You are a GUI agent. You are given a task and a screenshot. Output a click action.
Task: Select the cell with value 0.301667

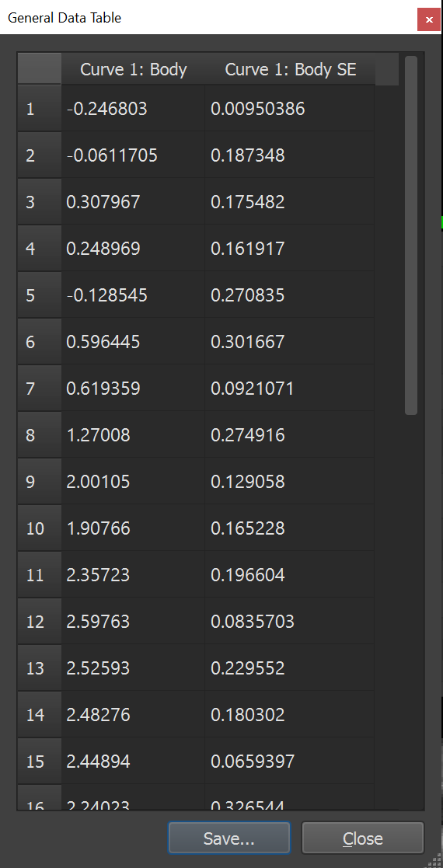click(290, 342)
